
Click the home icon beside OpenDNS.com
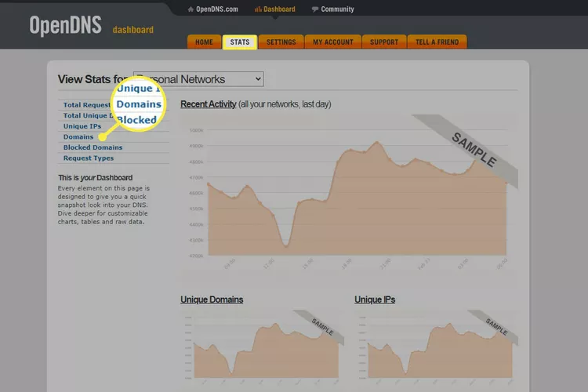pyautogui.click(x=191, y=9)
